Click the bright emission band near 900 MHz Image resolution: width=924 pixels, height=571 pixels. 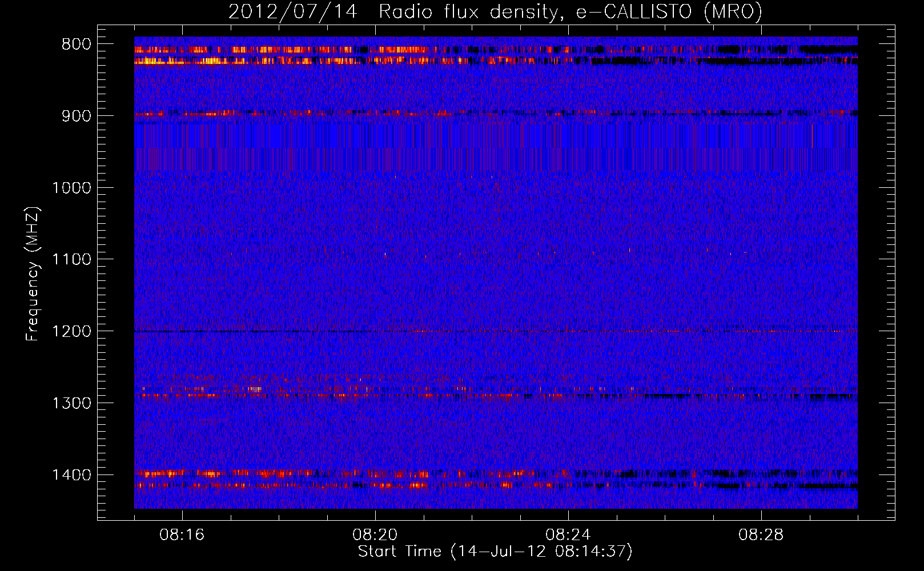point(496,113)
